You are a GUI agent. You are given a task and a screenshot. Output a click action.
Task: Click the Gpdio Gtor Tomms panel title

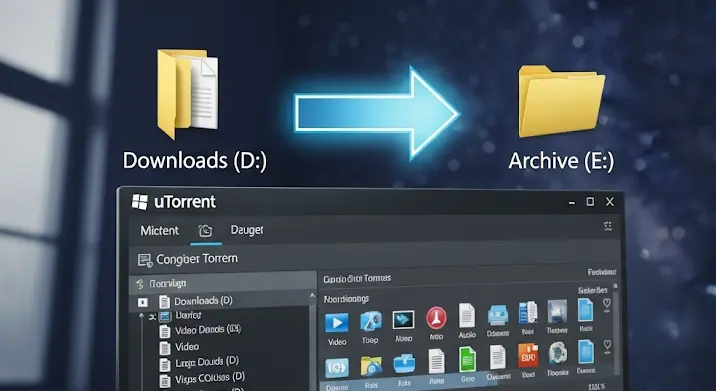(x=357, y=278)
